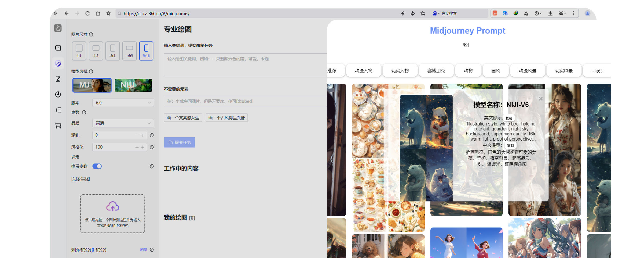Select the NIJI model thumbnail
This screenshot has height=258, width=644.
[x=133, y=85]
